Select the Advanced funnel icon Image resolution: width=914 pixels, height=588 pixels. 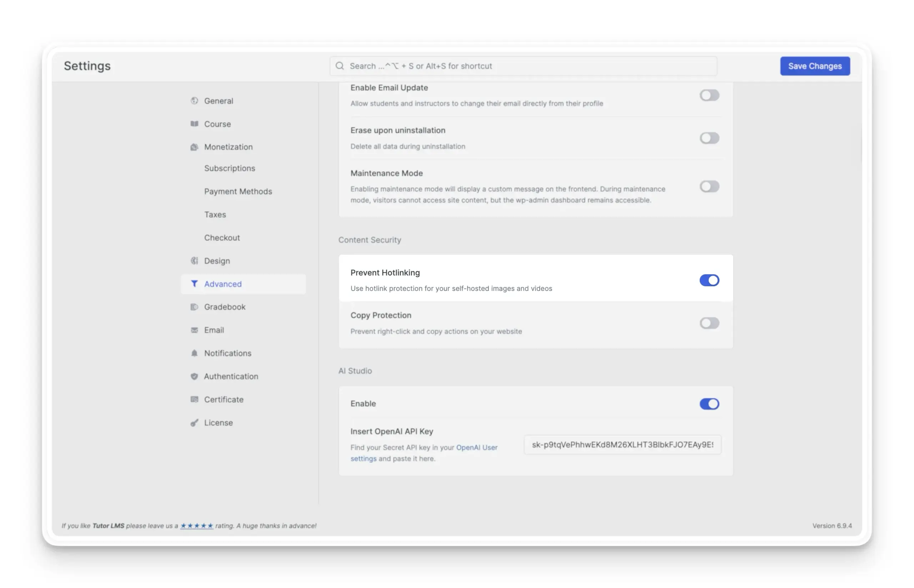pyautogui.click(x=195, y=284)
